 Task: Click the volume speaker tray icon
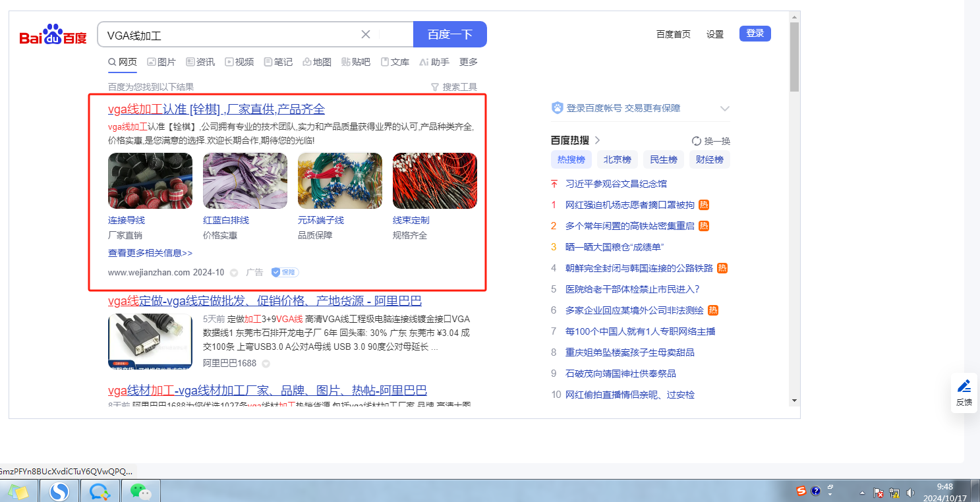[x=910, y=492]
